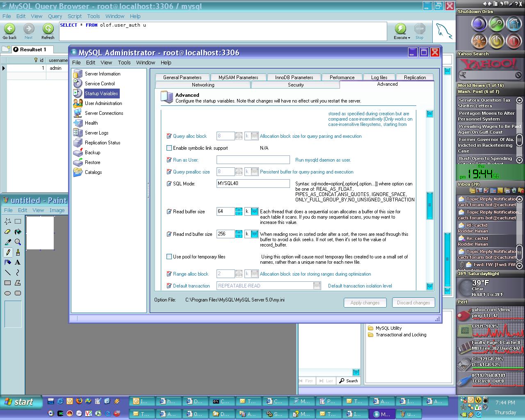Open Default transaction isolation dropdown

pyautogui.click(x=317, y=286)
